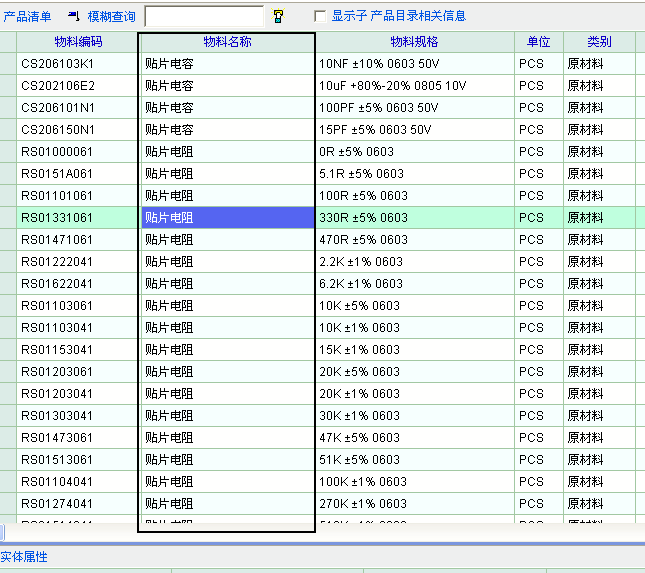The image size is (645, 573).
Task: Click the lightbulb search icon after the input box
Action: [x=278, y=16]
